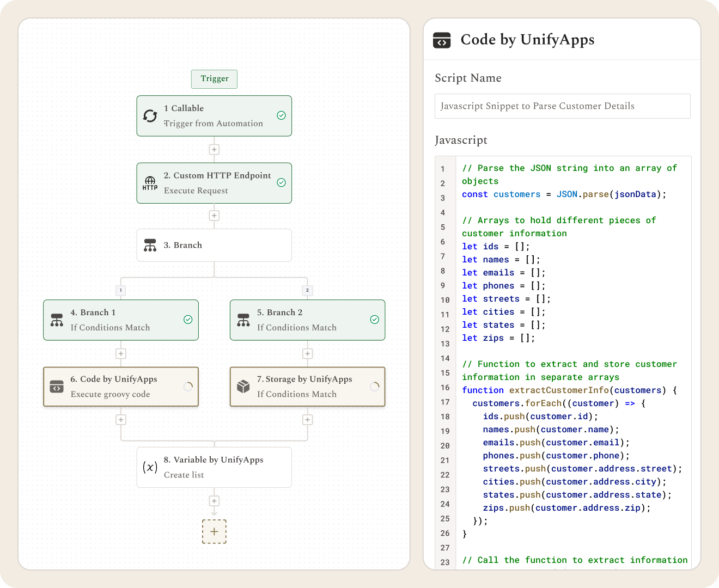The height and width of the screenshot is (588, 719).
Task: Add step below Branch 1 node
Action: tap(121, 354)
